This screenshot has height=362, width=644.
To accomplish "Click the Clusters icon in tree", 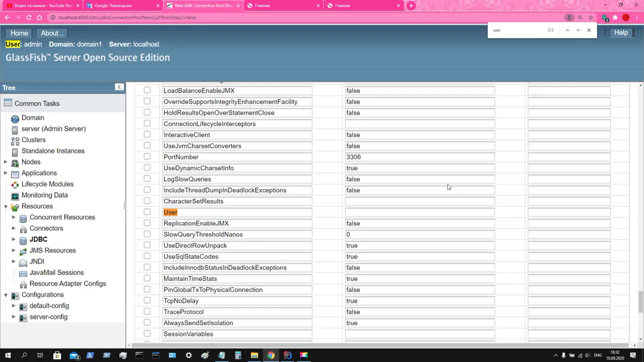I will [x=15, y=141].
